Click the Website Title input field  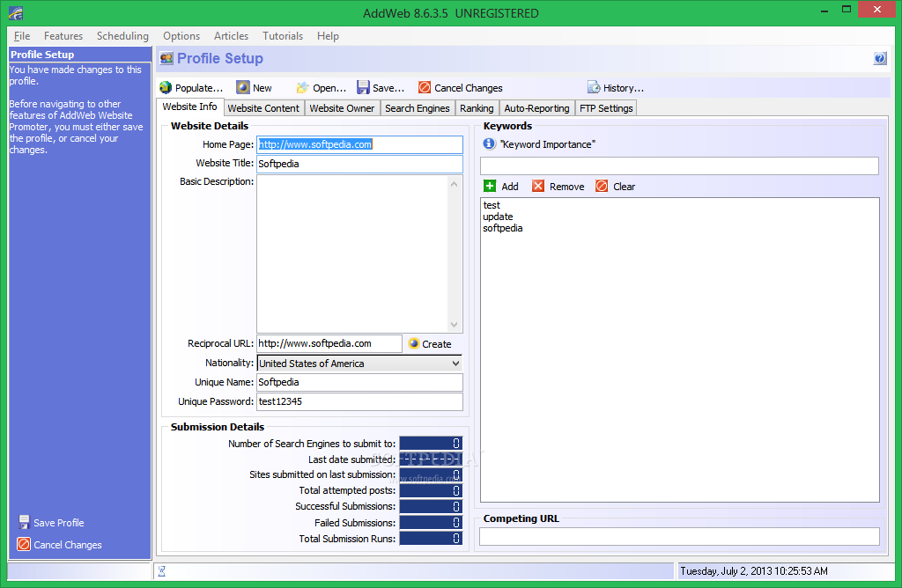coord(359,164)
